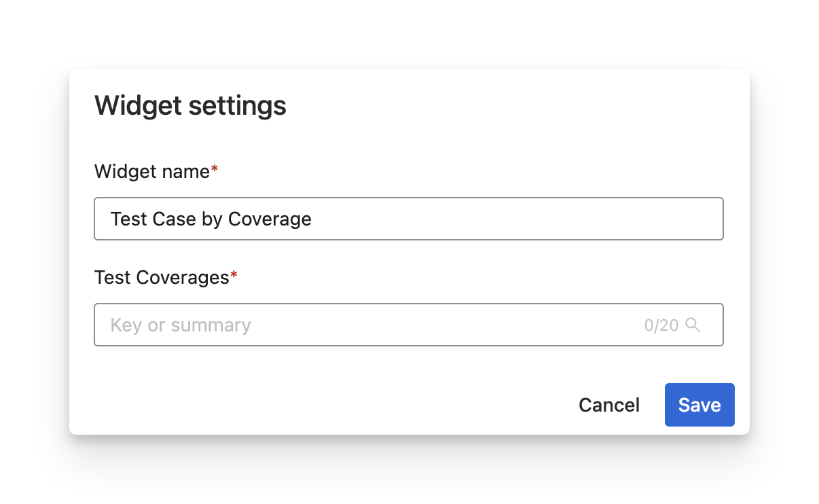Image resolution: width=819 pixels, height=504 pixels.
Task: Click the word "Coverage" in Widget name field
Action: click(x=270, y=219)
